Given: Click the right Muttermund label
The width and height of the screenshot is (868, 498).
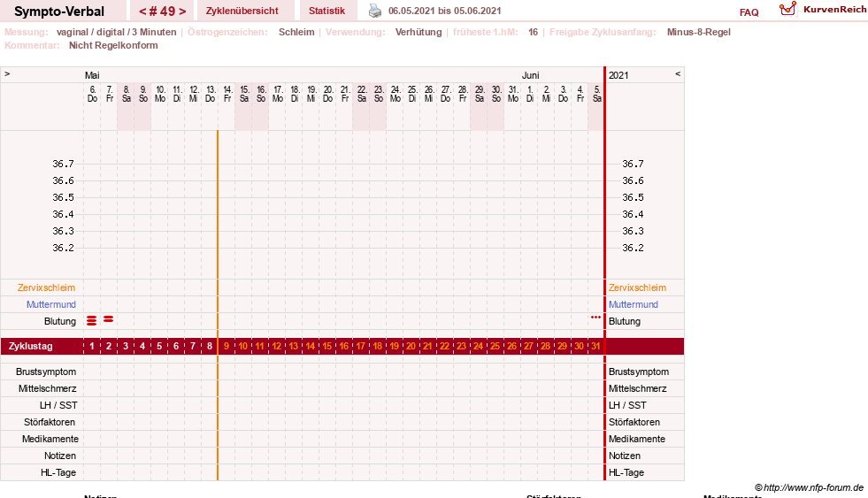Looking at the screenshot, I should coord(634,304).
